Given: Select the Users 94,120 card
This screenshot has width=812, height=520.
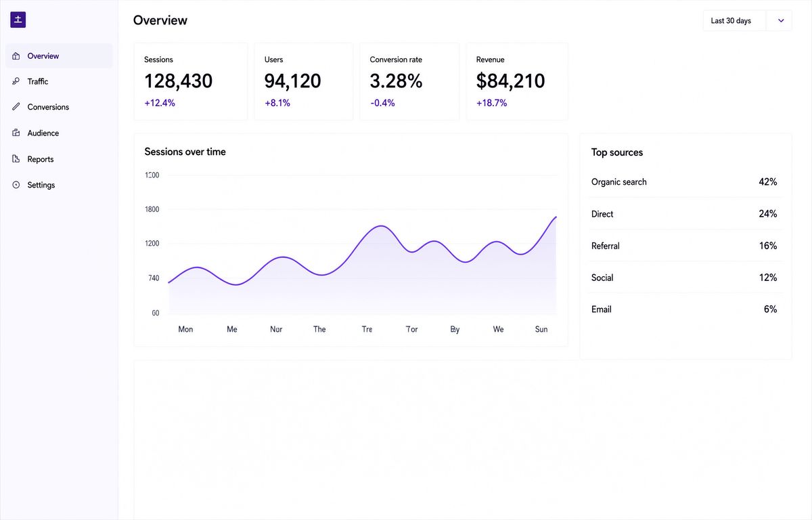Looking at the screenshot, I should (304, 82).
